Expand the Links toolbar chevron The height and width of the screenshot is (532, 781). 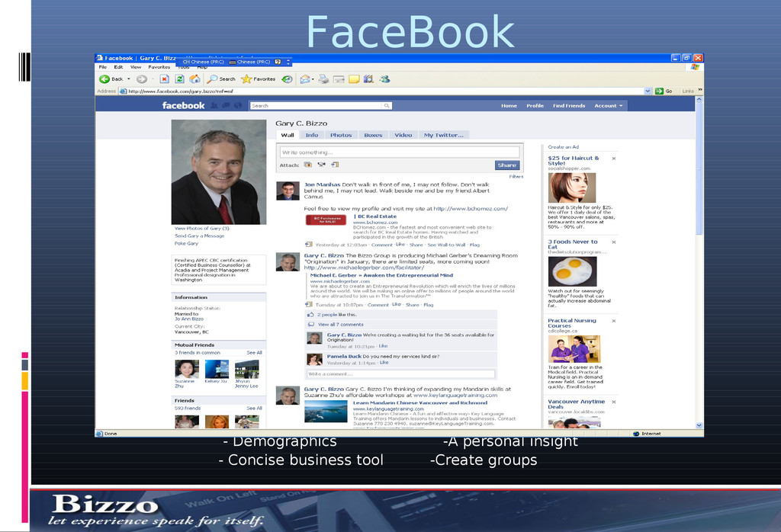click(x=700, y=90)
